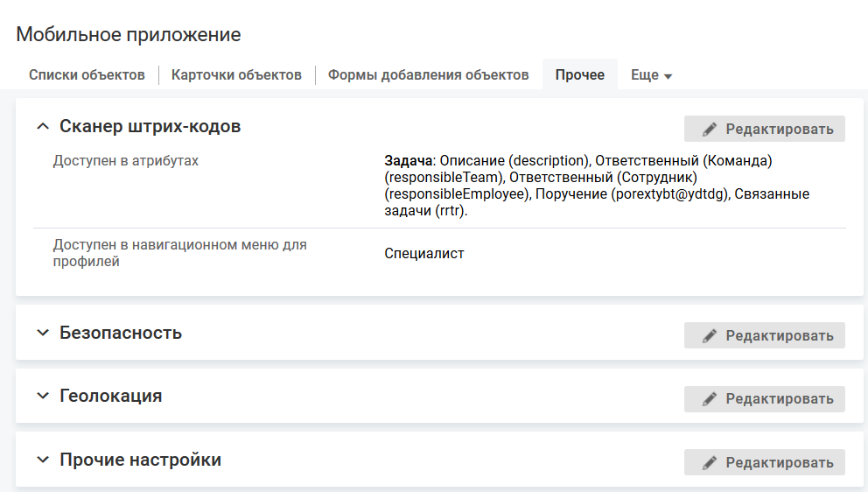Viewport: 868px width, 492px height.
Task: Click the Прочие настройки section title
Action: click(x=140, y=460)
